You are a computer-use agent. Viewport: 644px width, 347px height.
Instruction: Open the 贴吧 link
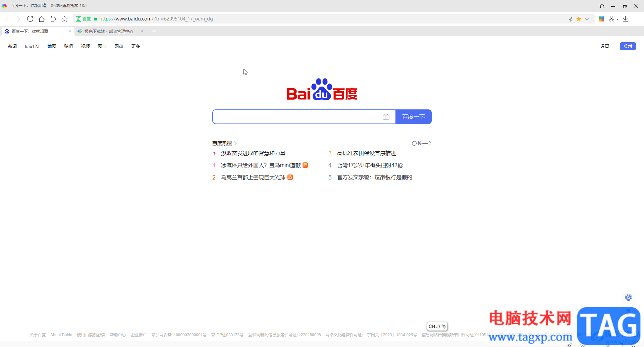coord(68,46)
